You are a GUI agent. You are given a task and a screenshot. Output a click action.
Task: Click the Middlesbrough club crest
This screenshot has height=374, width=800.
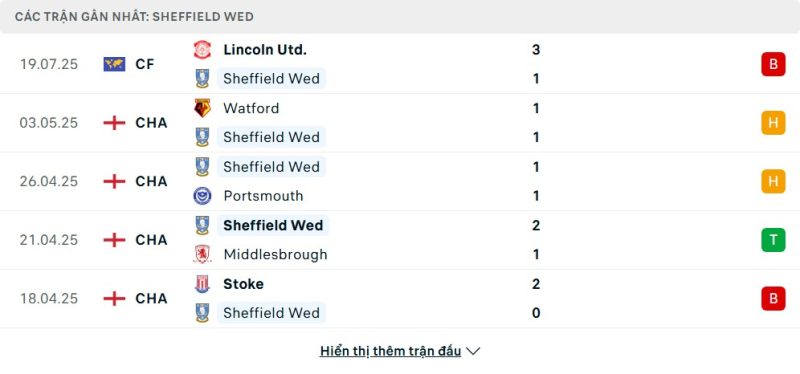point(203,254)
